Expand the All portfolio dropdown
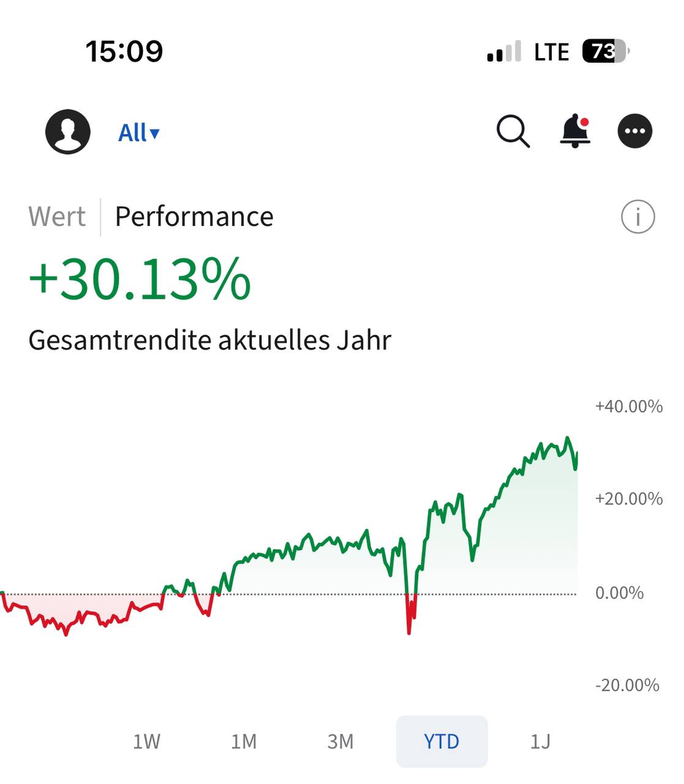 [139, 132]
